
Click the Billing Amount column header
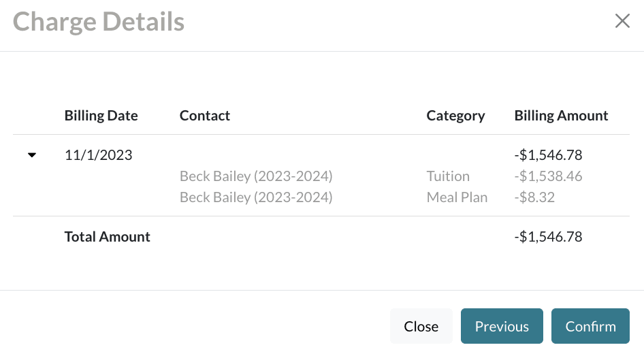pos(561,116)
